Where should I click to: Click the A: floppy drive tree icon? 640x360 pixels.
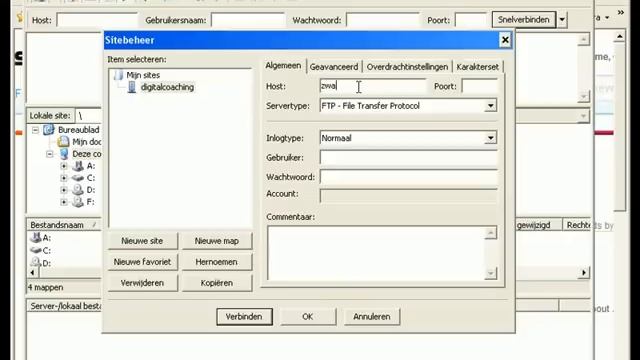(78, 166)
